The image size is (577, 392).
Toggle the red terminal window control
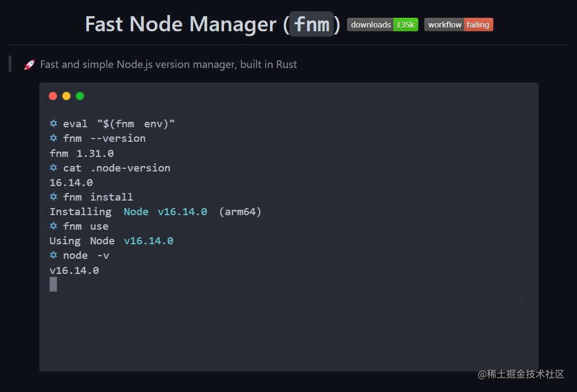click(x=53, y=96)
